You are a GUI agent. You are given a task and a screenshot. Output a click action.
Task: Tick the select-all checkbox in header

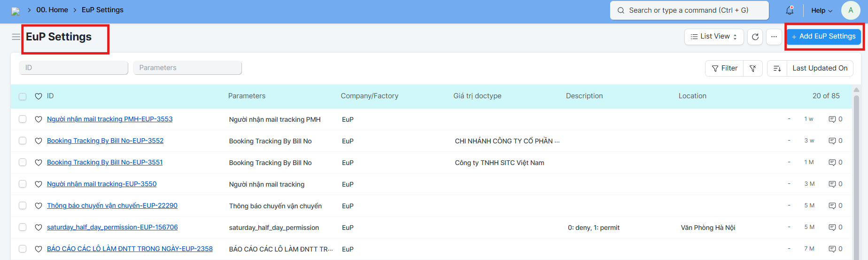point(23,96)
